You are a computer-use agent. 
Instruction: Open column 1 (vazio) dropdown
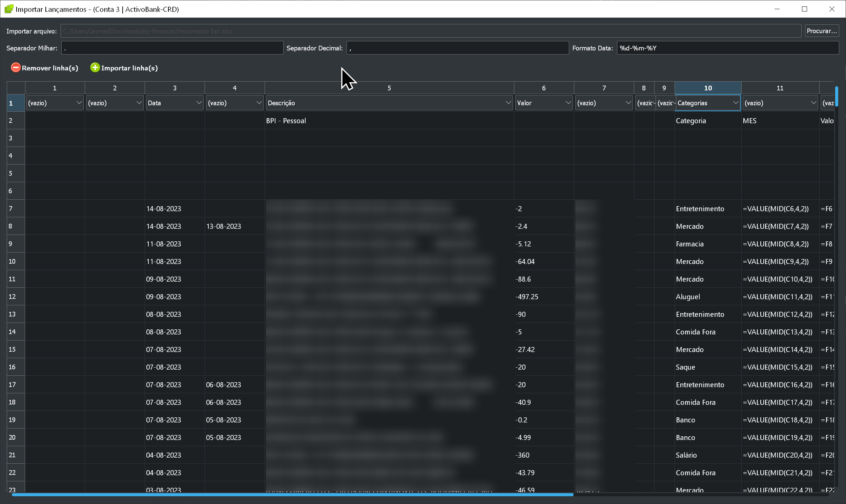pos(55,103)
